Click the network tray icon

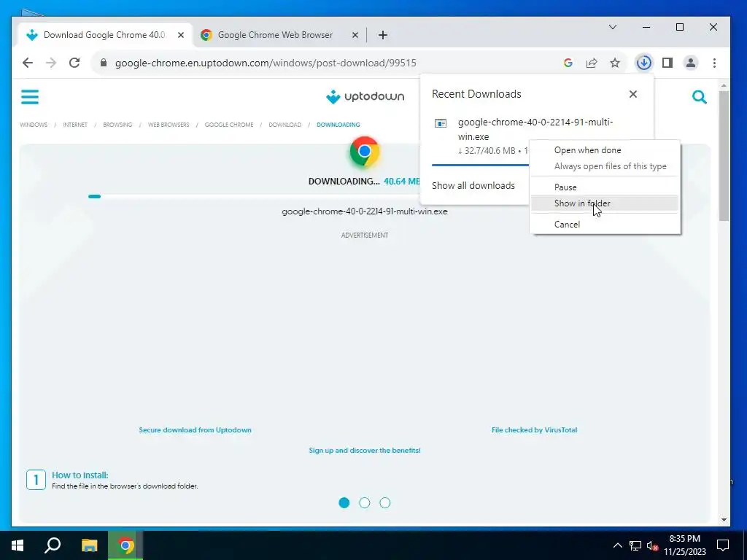tap(635, 545)
